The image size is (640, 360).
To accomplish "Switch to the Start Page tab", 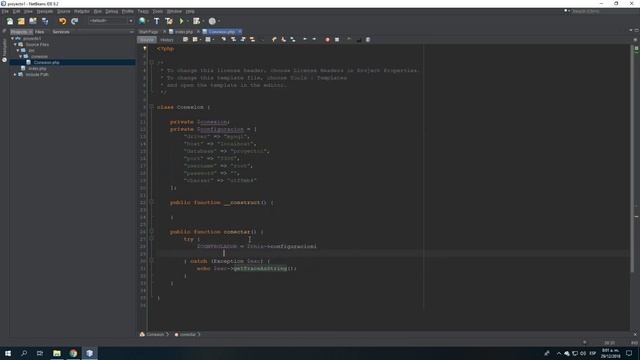I will click(148, 31).
